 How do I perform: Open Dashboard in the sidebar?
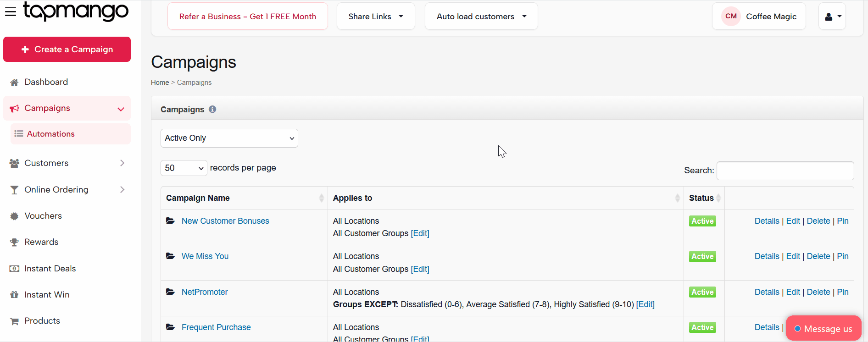[x=46, y=82]
